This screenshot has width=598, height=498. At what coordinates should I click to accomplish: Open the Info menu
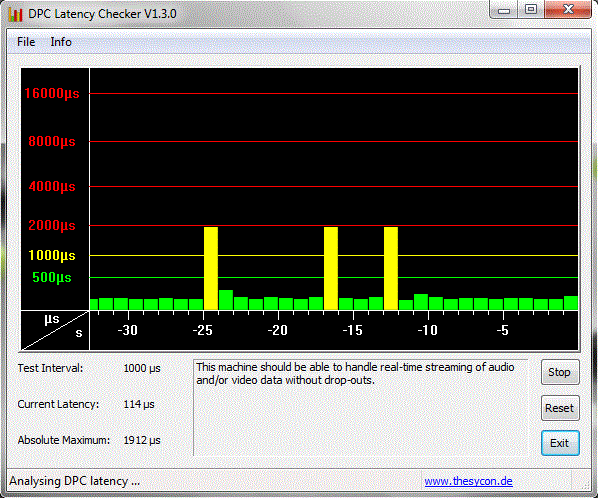click(61, 42)
